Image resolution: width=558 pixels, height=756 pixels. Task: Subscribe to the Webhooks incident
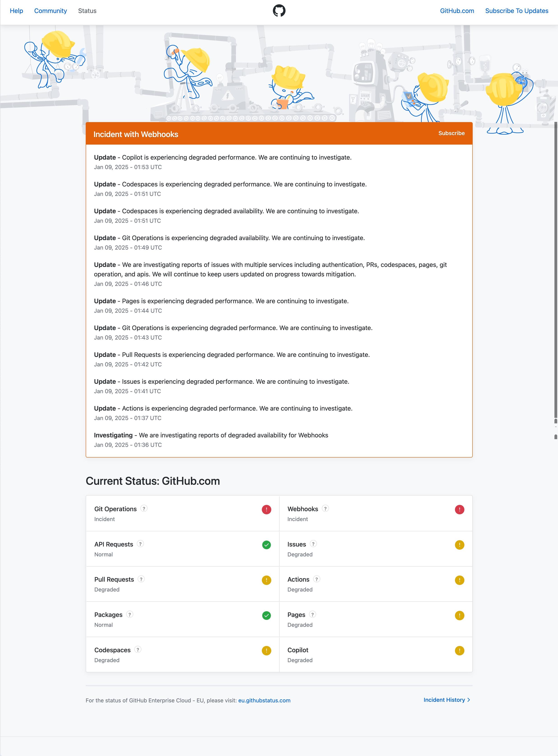coord(451,133)
